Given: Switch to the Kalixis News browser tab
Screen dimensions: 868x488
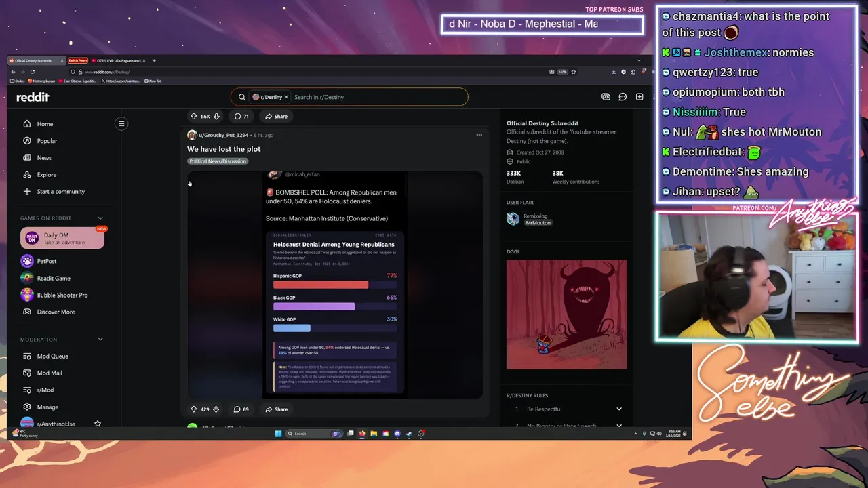Looking at the screenshot, I should [x=77, y=61].
